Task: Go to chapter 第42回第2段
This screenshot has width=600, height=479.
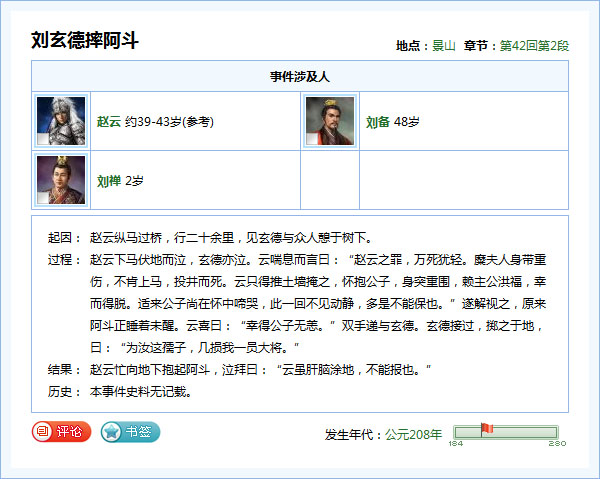Action: coord(534,46)
